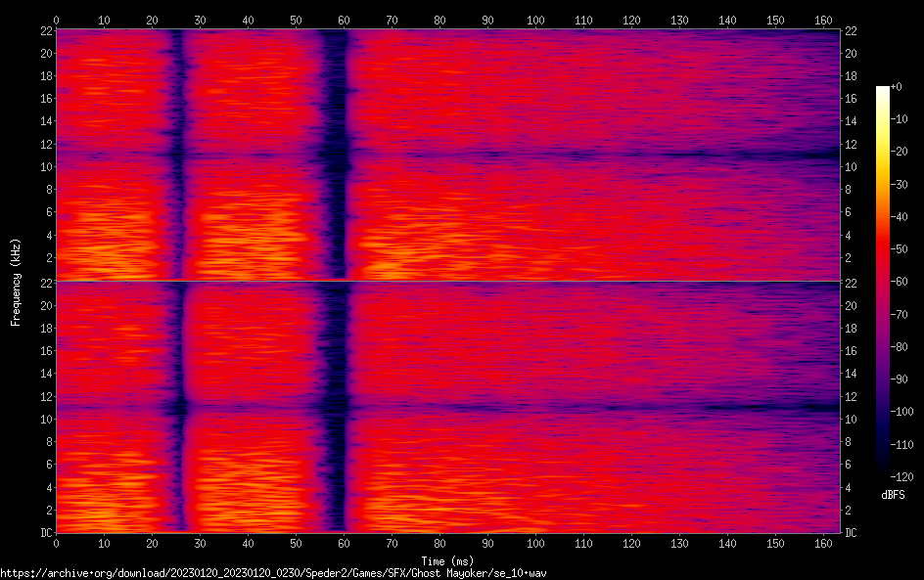Click the DC label at the bottom-right of the lower channel
The image size is (924, 580).
tap(852, 532)
